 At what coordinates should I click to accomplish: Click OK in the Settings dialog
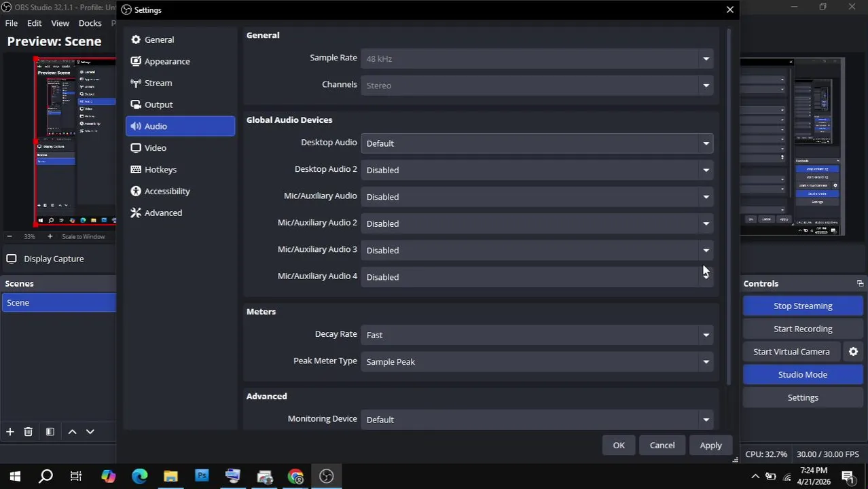[619, 446]
